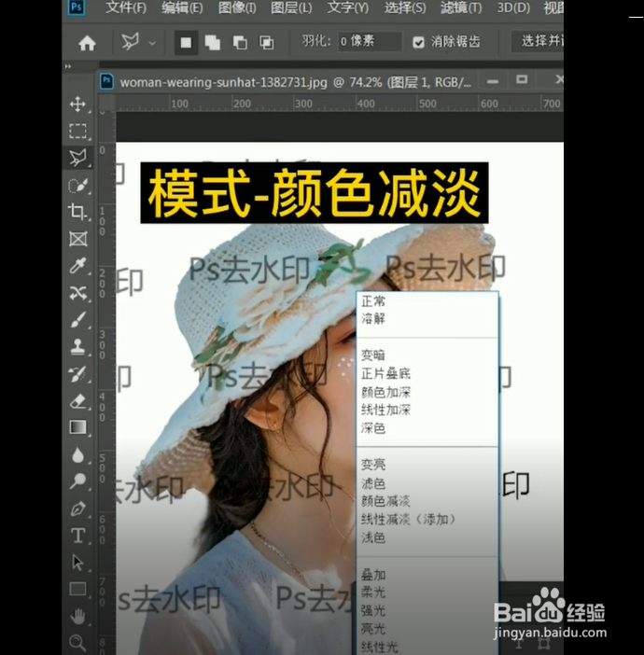Select the Move tool
644x655 pixels.
coord(77,104)
